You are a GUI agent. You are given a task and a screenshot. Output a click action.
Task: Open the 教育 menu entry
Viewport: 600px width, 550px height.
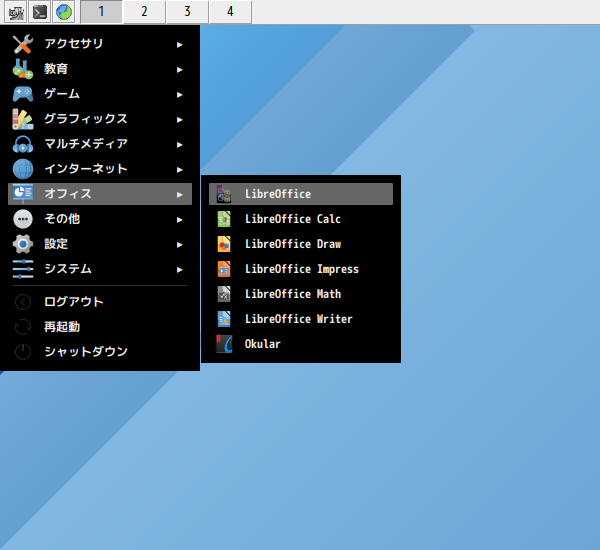tap(100, 69)
